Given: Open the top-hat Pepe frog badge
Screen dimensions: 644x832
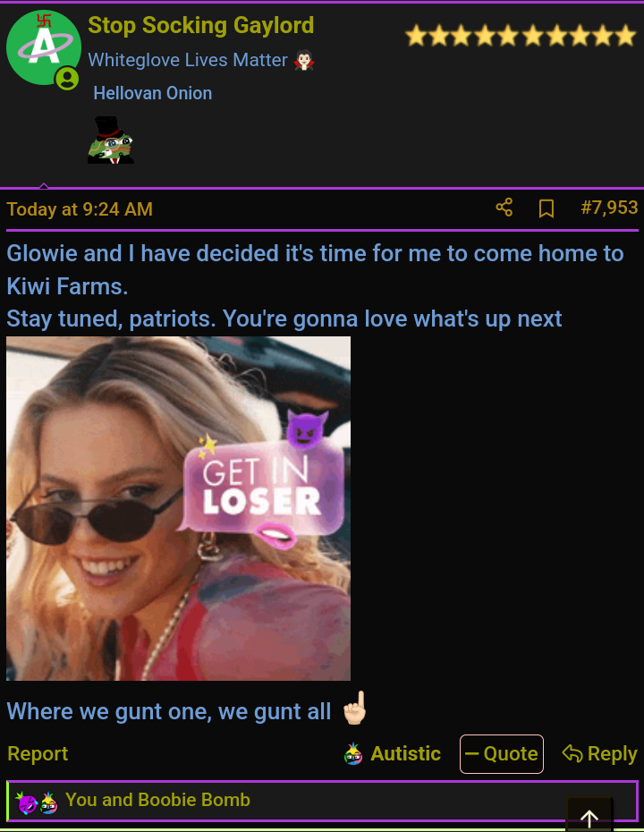Looking at the screenshot, I should click(x=110, y=140).
